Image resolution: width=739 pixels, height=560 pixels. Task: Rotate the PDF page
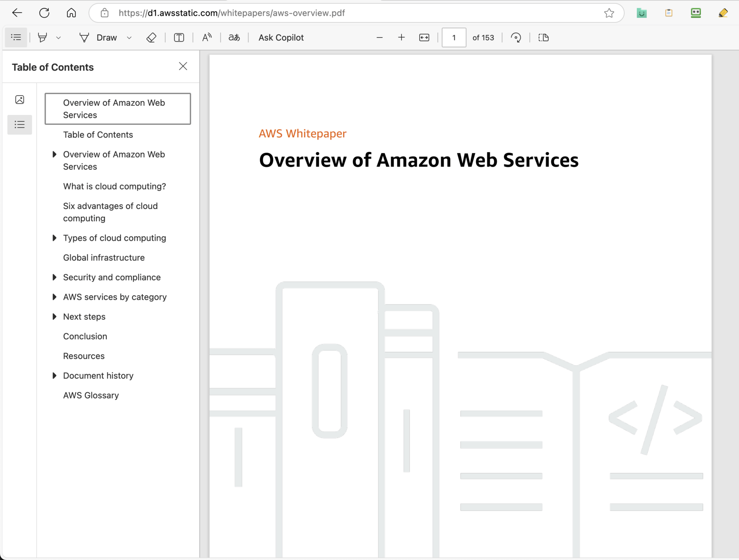click(516, 37)
